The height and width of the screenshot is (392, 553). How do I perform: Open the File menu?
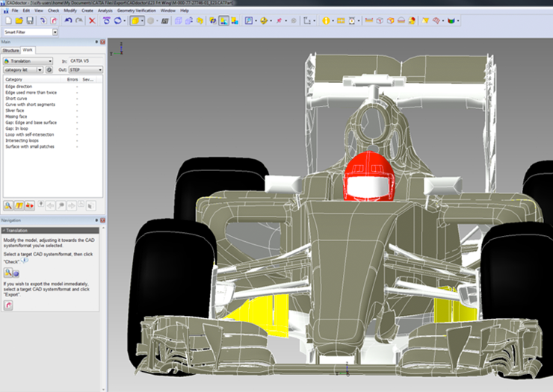pyautogui.click(x=15, y=10)
